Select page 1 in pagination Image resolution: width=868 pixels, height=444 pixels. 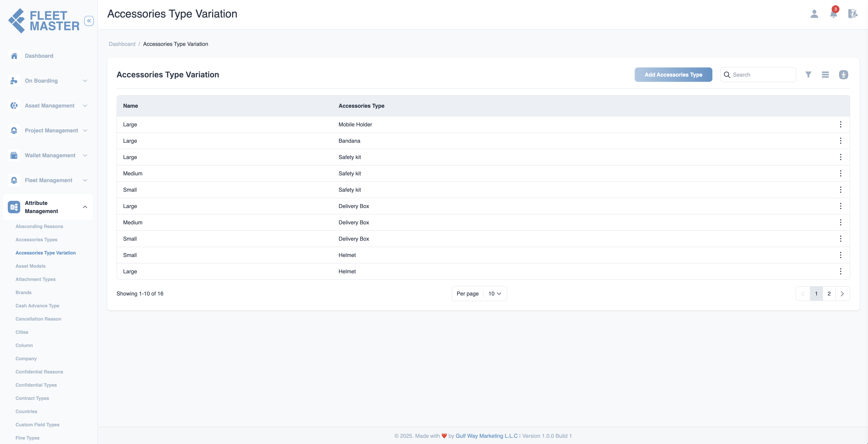[x=816, y=294]
